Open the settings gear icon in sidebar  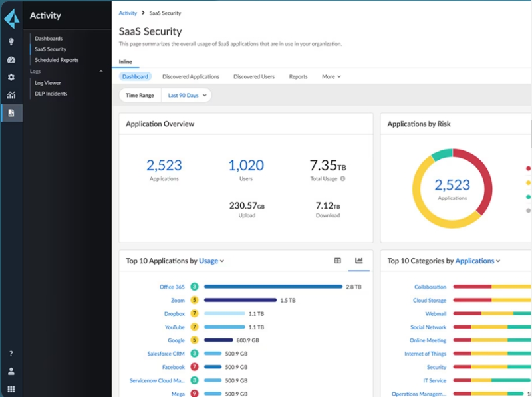pyautogui.click(x=11, y=77)
